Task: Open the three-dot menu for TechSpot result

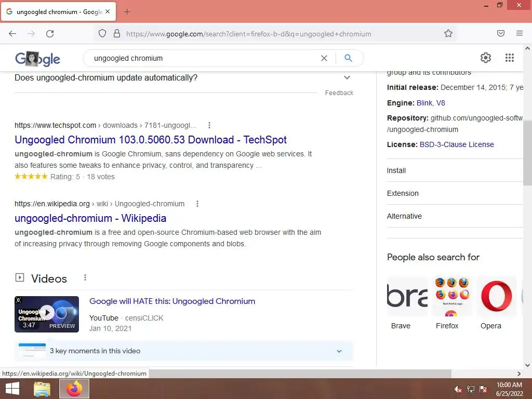Action: point(209,125)
